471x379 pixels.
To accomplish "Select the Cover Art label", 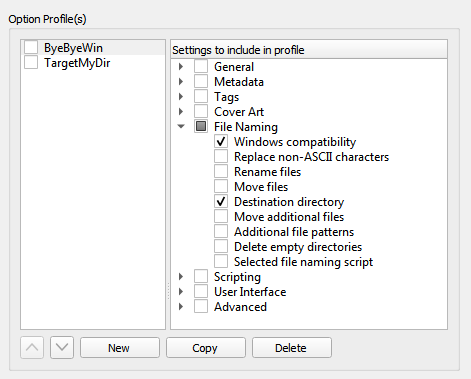I will click(x=239, y=112).
